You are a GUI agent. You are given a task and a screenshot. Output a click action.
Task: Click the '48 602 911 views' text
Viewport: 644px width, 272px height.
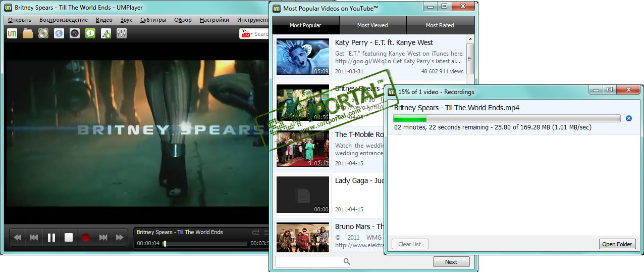click(x=443, y=71)
